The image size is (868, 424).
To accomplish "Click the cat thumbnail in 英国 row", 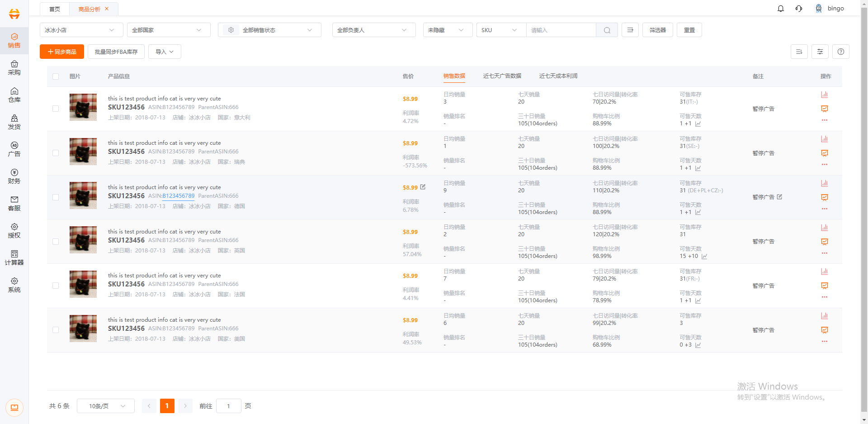I will (x=83, y=240).
